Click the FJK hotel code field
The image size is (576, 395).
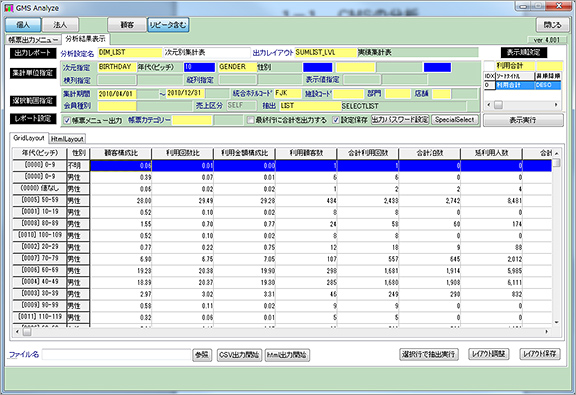coord(288,93)
